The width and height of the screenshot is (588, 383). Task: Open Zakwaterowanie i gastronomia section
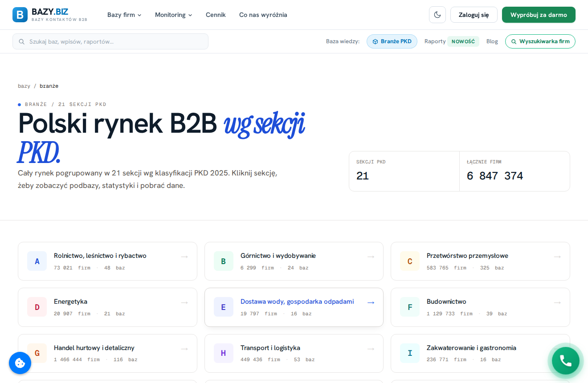point(471,348)
